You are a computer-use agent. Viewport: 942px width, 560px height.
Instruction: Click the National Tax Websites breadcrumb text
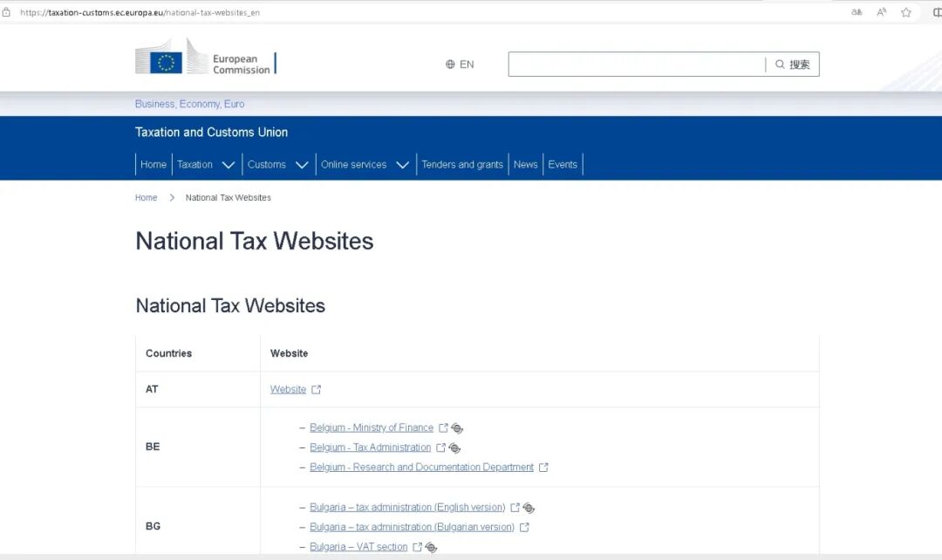pos(229,198)
